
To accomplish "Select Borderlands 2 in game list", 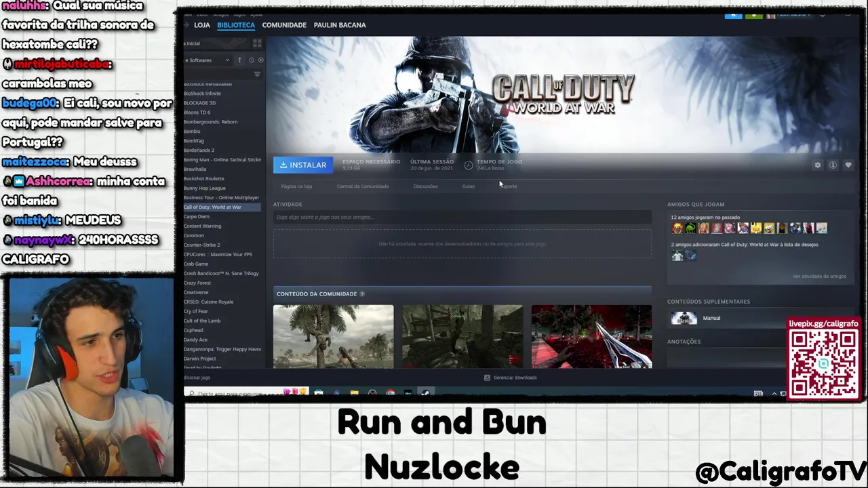I will [199, 150].
